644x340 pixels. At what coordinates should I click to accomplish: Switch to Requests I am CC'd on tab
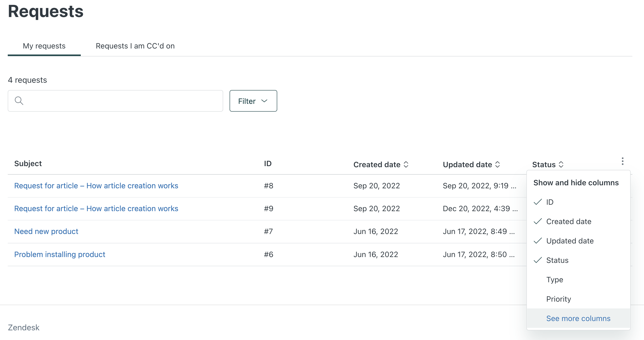click(x=135, y=46)
